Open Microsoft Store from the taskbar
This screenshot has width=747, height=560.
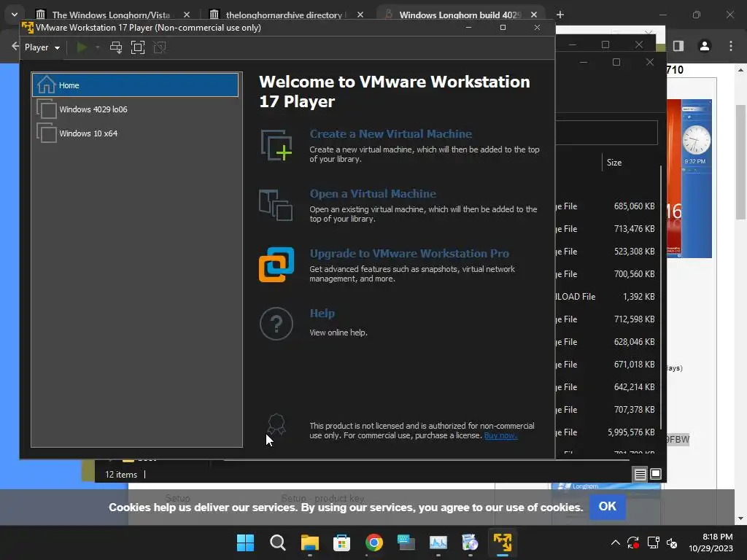341,542
